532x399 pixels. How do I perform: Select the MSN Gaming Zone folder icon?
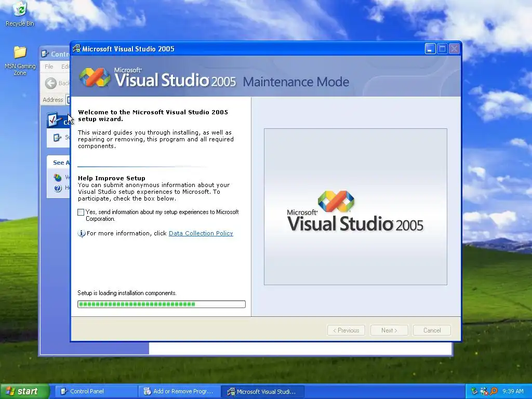click(20, 60)
